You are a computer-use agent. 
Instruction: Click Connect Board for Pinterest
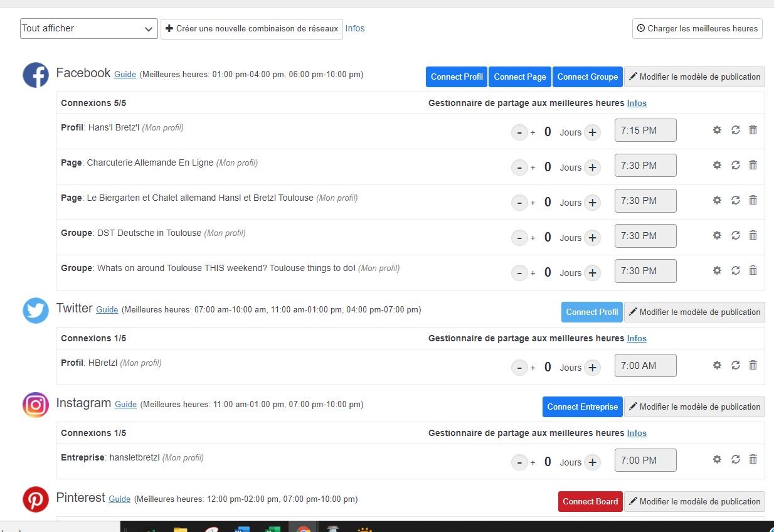click(590, 501)
